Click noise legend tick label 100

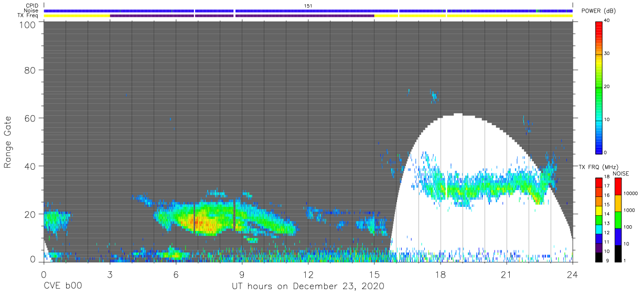[628, 227]
